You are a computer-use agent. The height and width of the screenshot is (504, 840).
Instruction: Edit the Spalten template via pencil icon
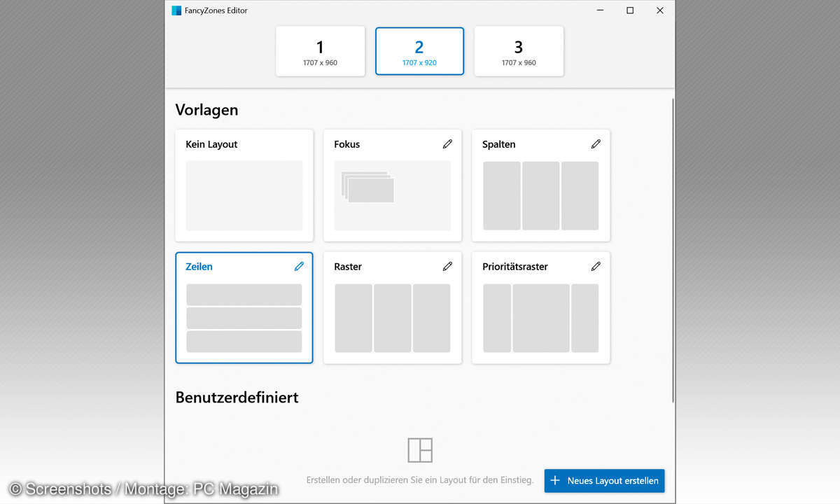tap(596, 144)
